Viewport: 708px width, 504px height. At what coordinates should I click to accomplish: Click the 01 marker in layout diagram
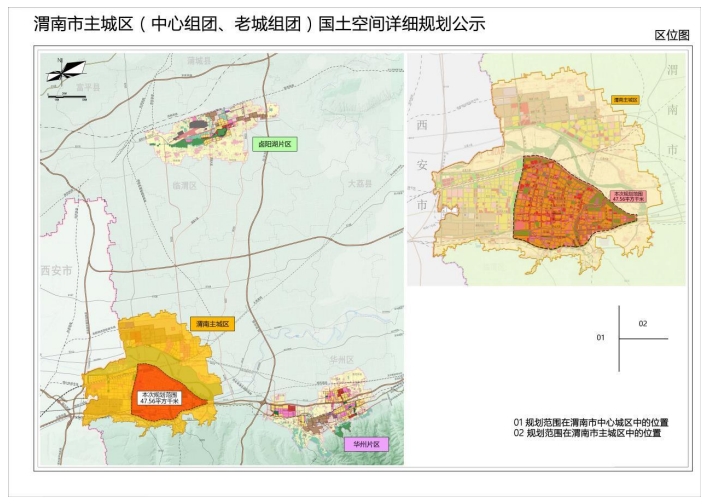coord(601,338)
